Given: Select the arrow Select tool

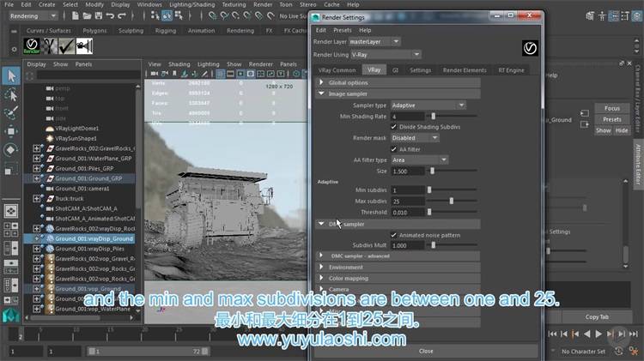Looking at the screenshot, I should click(11, 76).
